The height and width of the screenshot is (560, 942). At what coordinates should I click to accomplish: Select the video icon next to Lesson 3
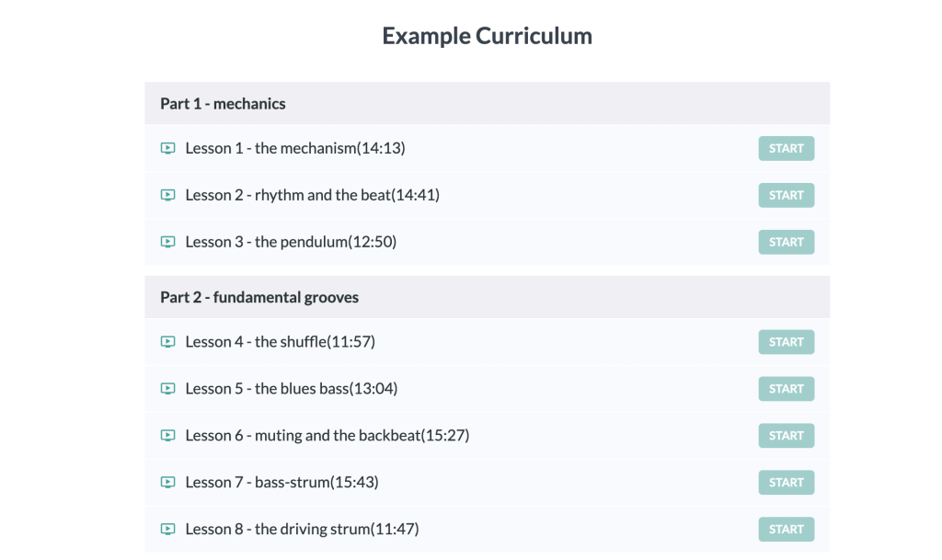tap(167, 242)
